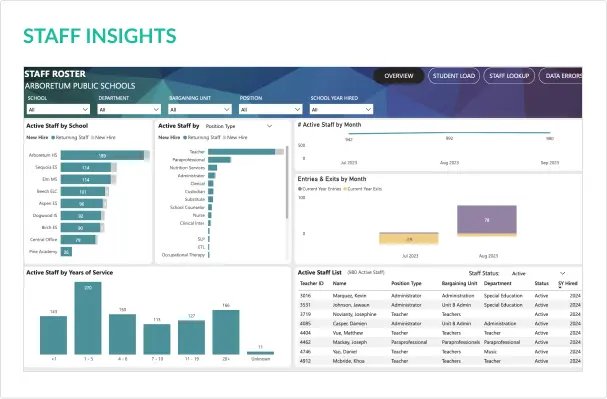
Task: Sort by SY Hired column header
Action: click(568, 284)
